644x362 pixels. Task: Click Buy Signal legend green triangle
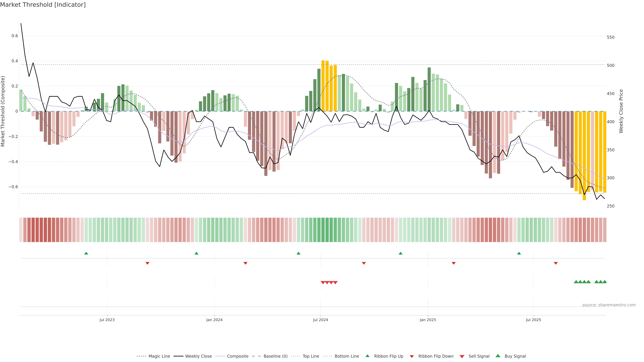(498, 356)
